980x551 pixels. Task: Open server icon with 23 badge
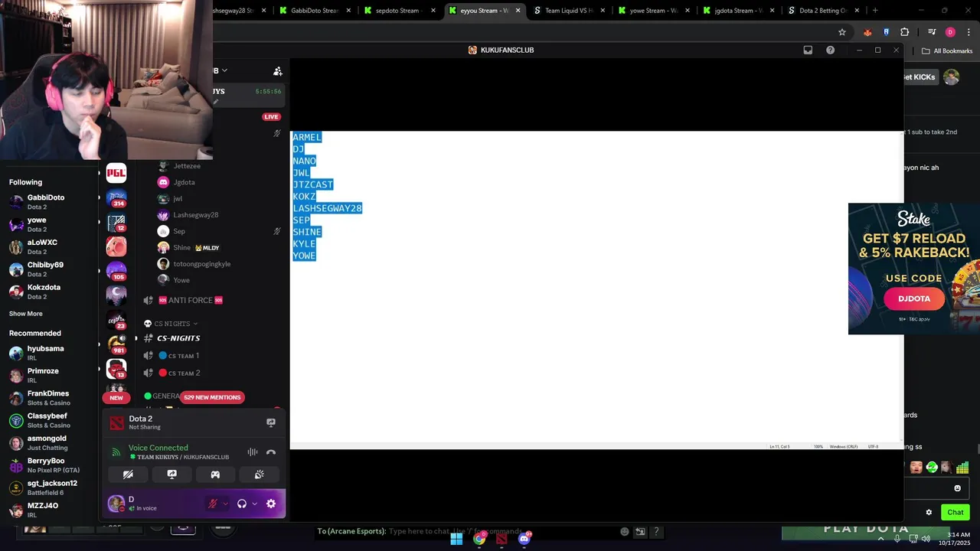click(x=116, y=320)
